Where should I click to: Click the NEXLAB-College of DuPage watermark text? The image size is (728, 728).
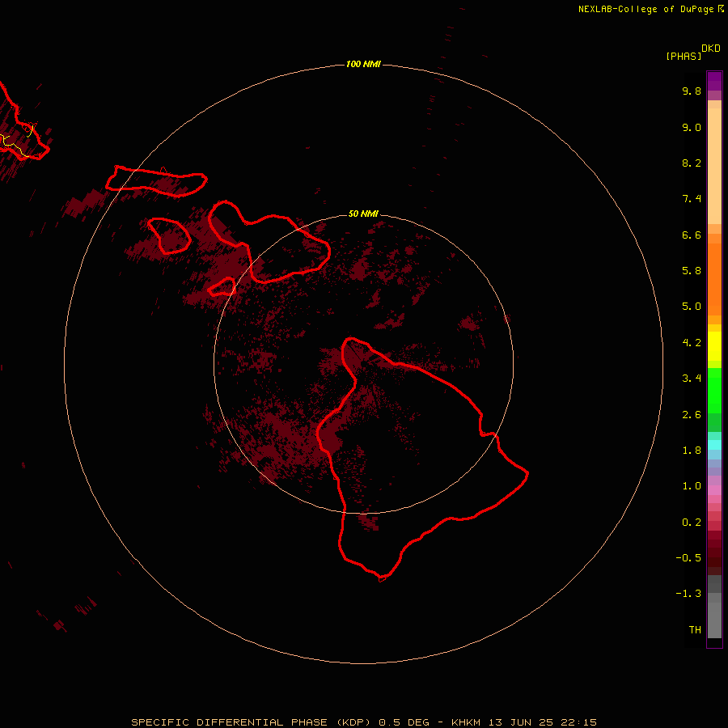pos(651,9)
